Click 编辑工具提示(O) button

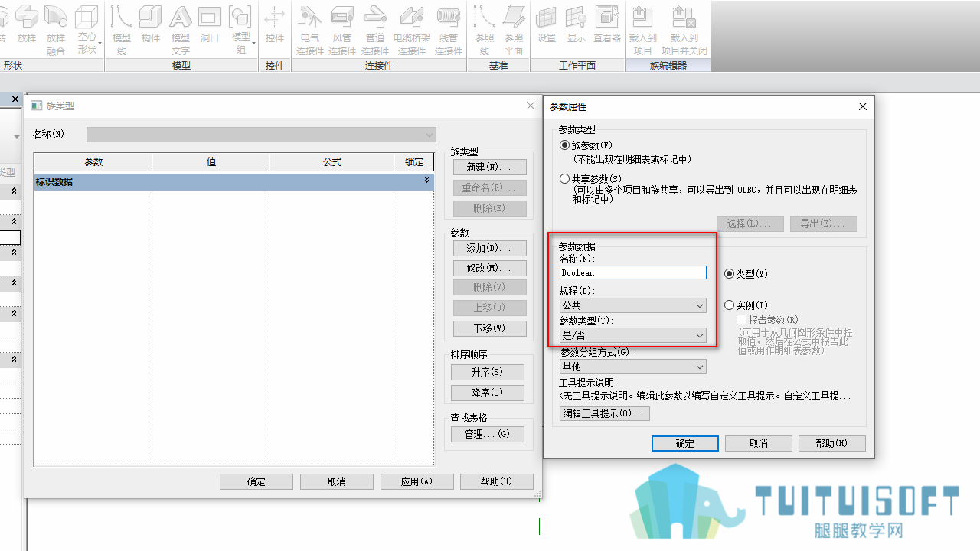point(605,413)
